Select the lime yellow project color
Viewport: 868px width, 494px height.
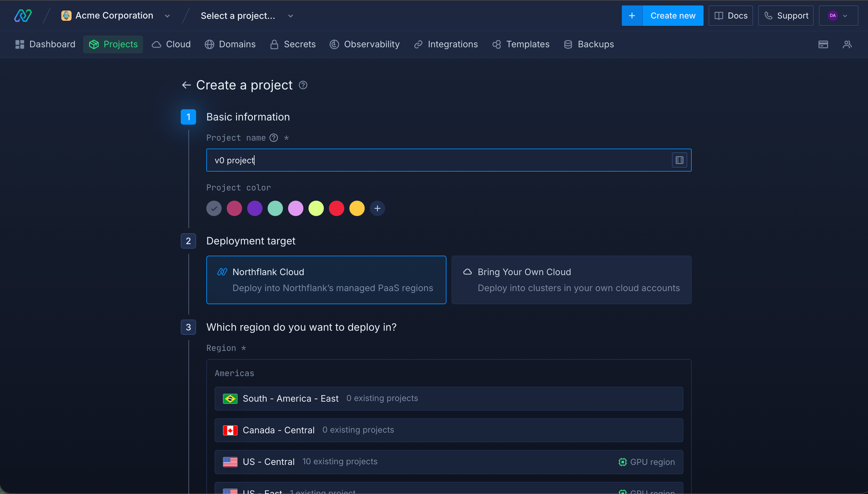pyautogui.click(x=316, y=208)
